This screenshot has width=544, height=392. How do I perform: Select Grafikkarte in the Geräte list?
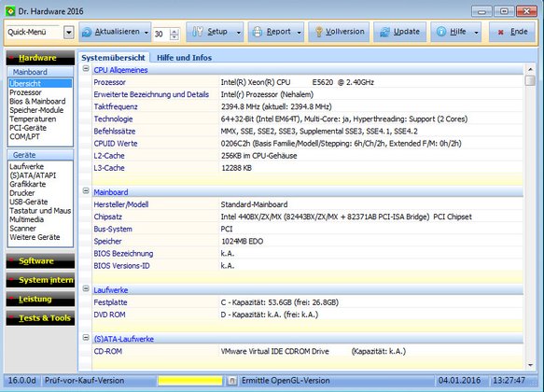tap(27, 184)
